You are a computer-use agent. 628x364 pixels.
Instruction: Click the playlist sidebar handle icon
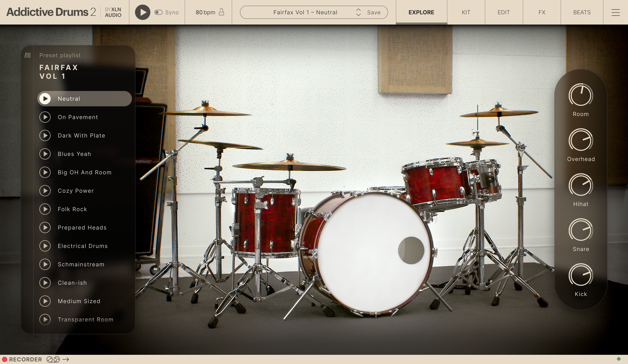pyautogui.click(x=27, y=55)
